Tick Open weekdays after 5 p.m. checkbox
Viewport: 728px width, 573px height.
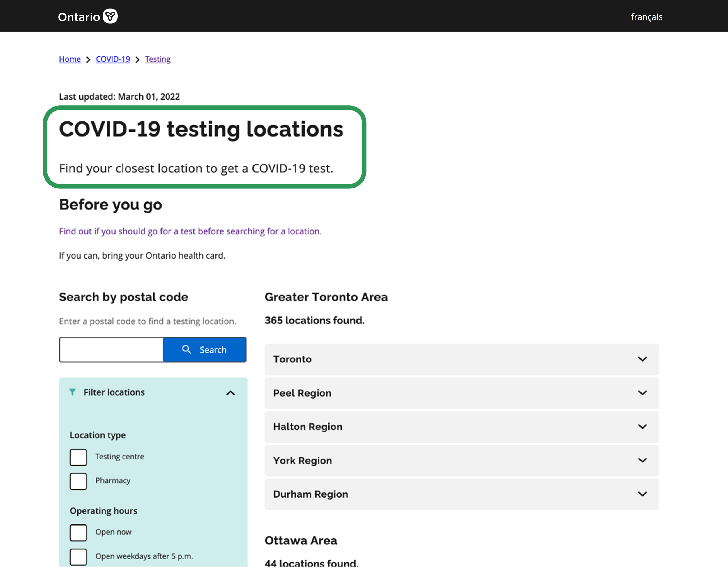78,557
